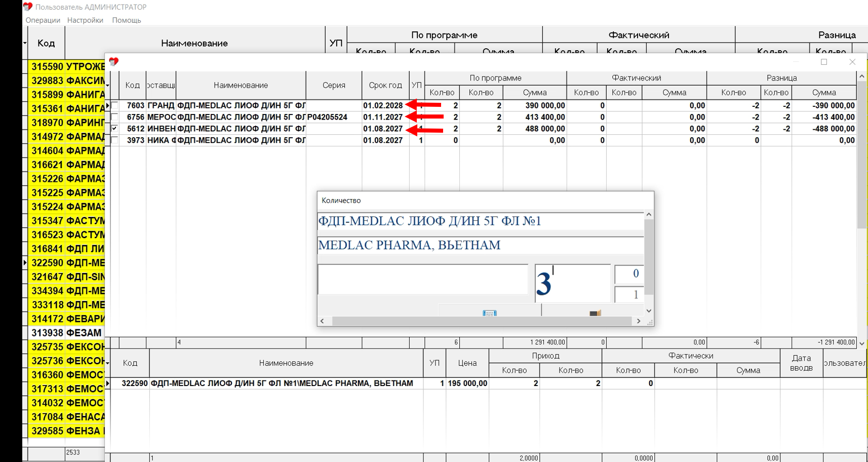This screenshot has width=868, height=462.
Task: Click the Количество dialog horizontal scrollbar
Action: (x=482, y=321)
